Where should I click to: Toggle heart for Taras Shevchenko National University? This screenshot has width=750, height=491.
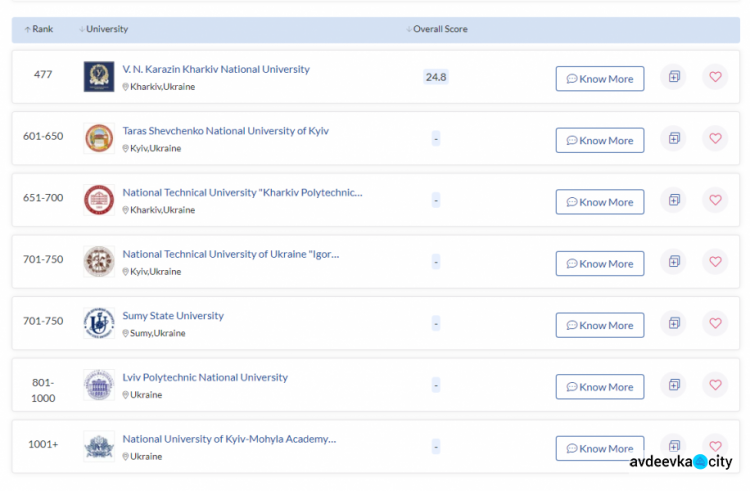point(714,139)
